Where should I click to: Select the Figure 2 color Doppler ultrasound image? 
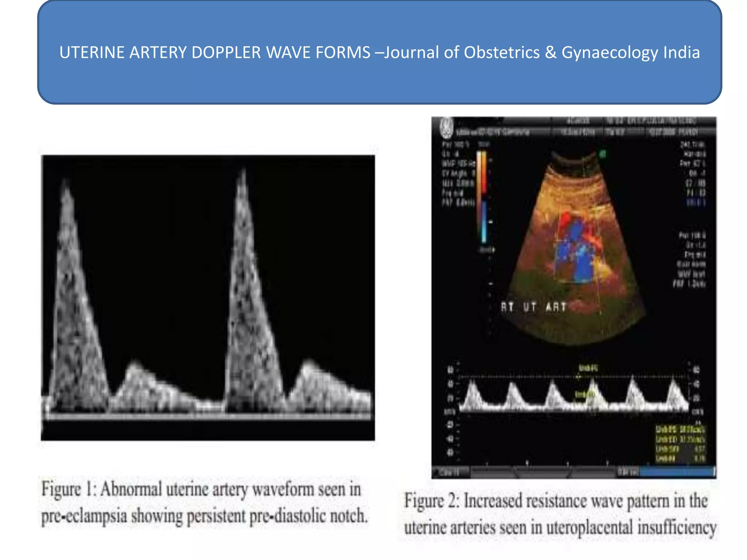pyautogui.click(x=574, y=297)
